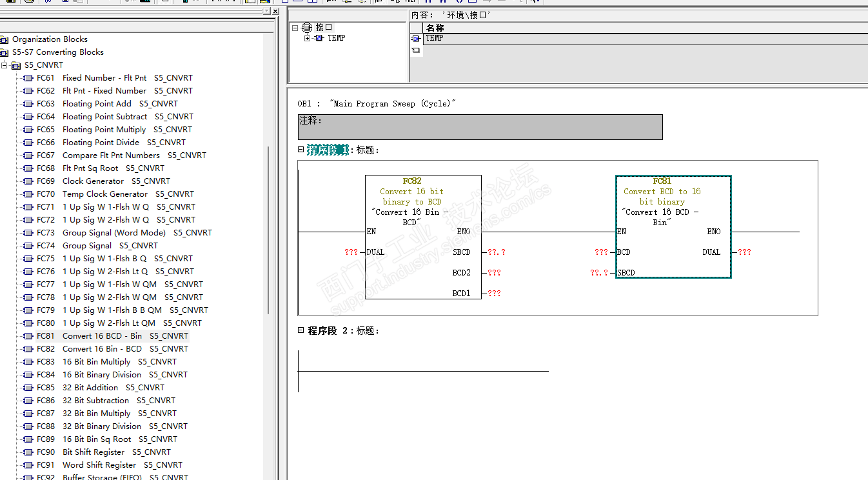868x480 pixels.
Task: Select the FC82 block in the ladder network
Action: [423, 237]
